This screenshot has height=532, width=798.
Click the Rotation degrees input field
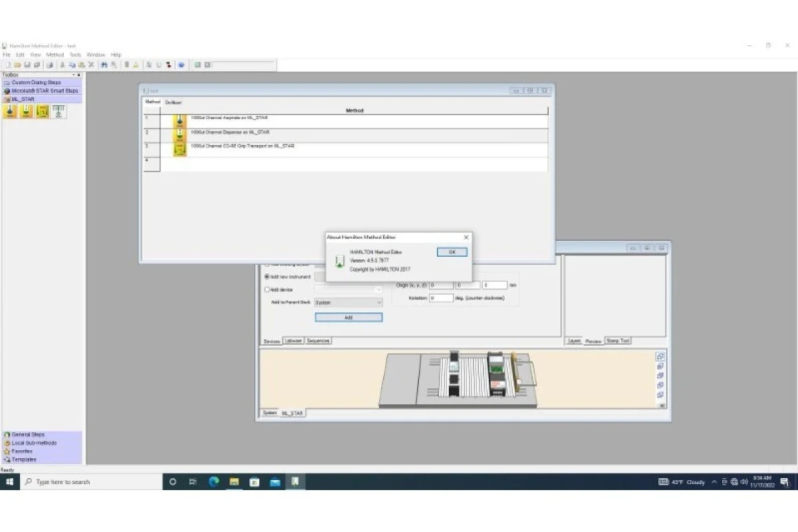point(441,298)
